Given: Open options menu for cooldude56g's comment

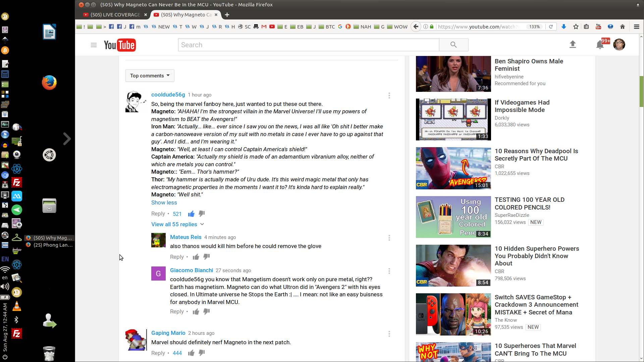Looking at the screenshot, I should [389, 96].
